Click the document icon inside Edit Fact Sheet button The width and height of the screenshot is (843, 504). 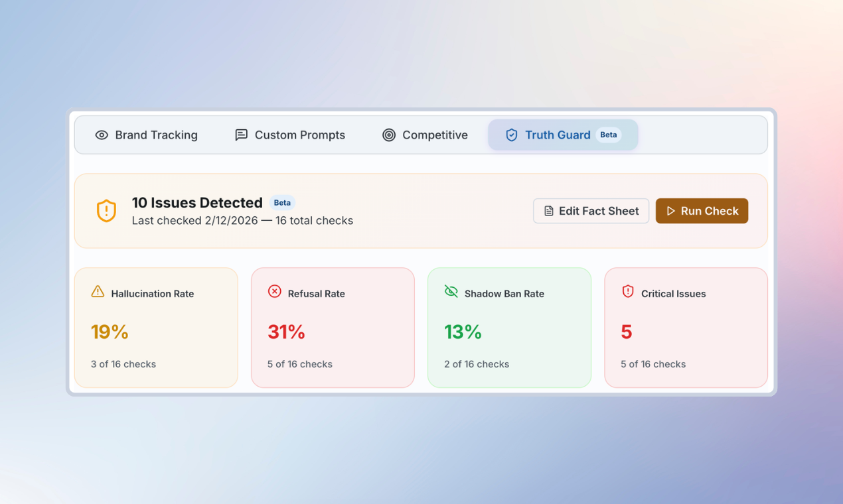click(548, 210)
